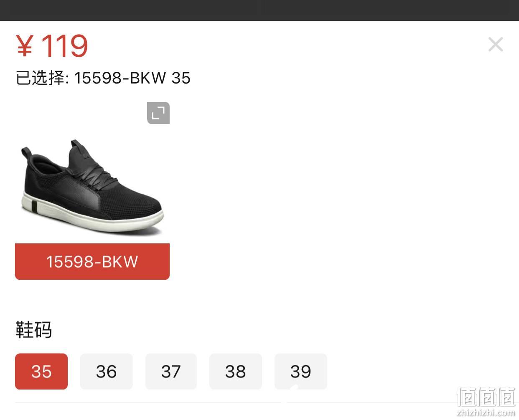Image resolution: width=519 pixels, height=420 pixels.
Task: Select the 15598-BKW color option
Action: click(x=92, y=262)
